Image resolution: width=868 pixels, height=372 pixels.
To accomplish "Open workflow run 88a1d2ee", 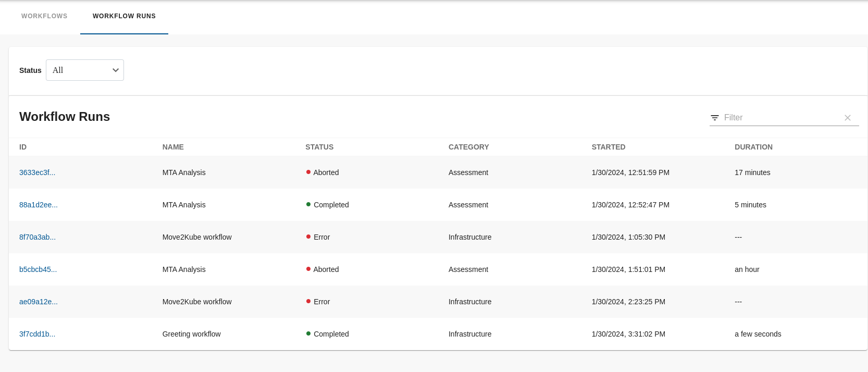I will pos(39,205).
